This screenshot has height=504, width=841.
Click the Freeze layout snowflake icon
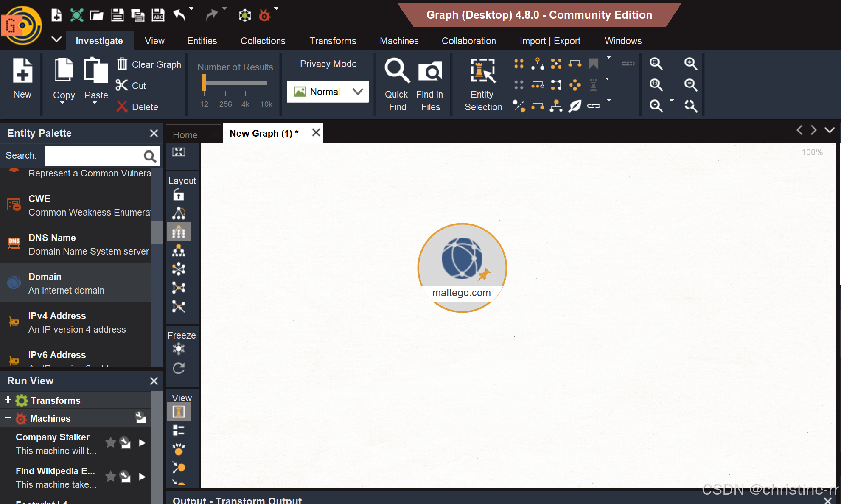pyautogui.click(x=179, y=349)
